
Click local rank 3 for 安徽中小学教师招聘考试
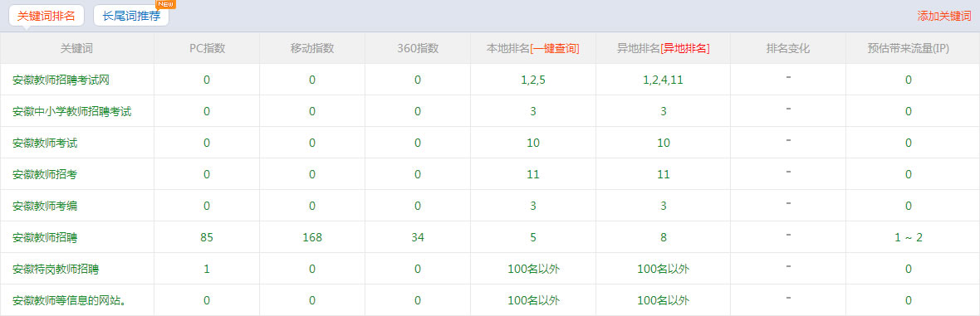point(533,111)
